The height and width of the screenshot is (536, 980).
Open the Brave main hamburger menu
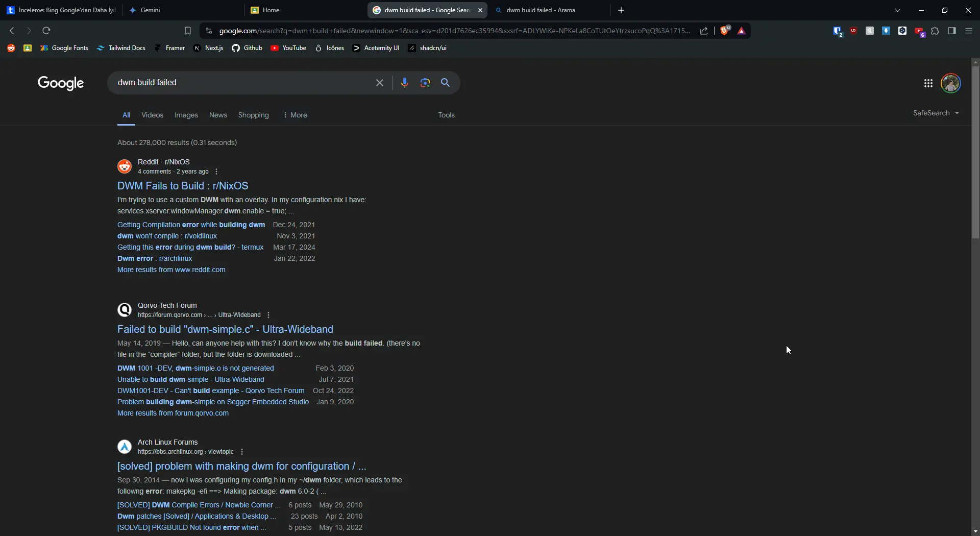click(x=968, y=31)
